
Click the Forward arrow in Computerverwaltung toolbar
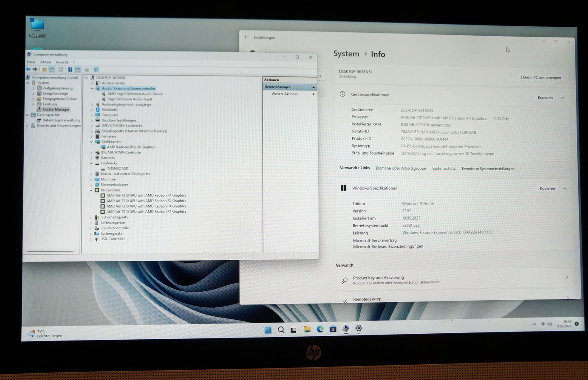35,69
